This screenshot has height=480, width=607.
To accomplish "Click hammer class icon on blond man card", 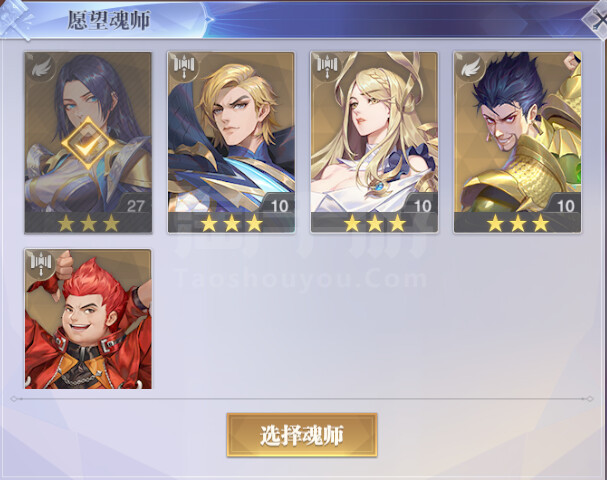I will tap(184, 66).
